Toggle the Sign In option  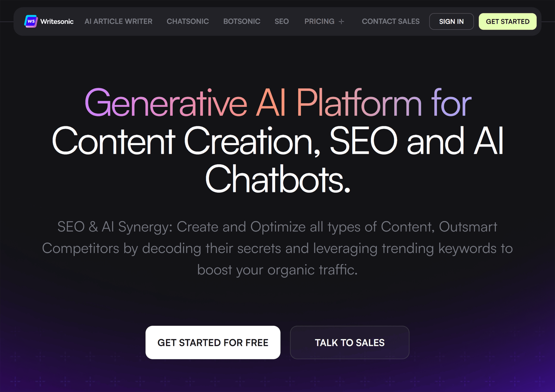[451, 21]
